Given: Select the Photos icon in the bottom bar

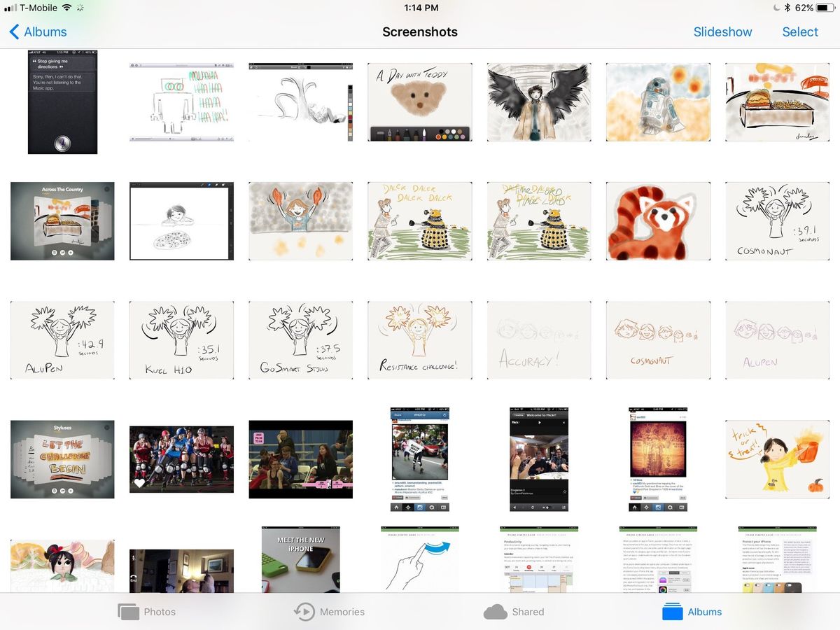Looking at the screenshot, I should (129, 611).
